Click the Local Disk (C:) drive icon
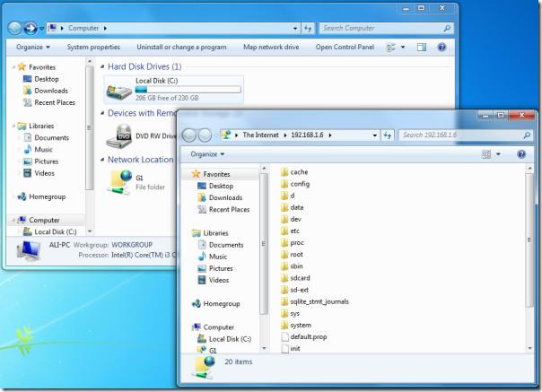Image resolution: width=542 pixels, height=392 pixels. [x=118, y=89]
